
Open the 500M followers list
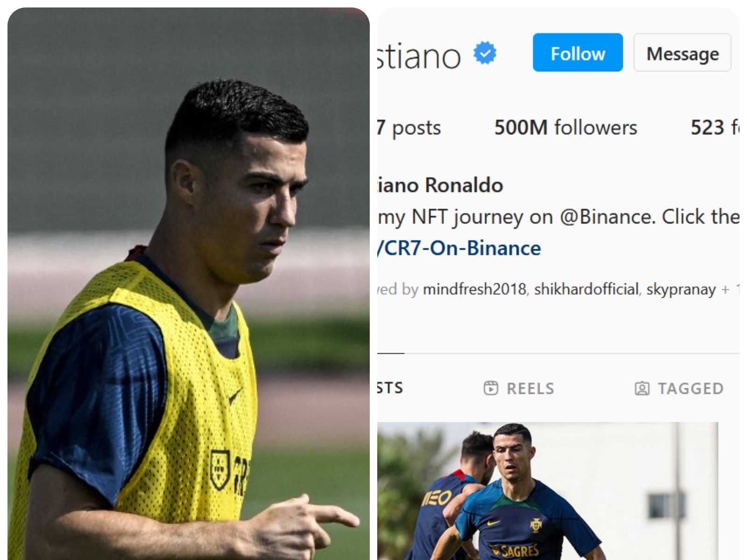pyautogui.click(x=565, y=127)
